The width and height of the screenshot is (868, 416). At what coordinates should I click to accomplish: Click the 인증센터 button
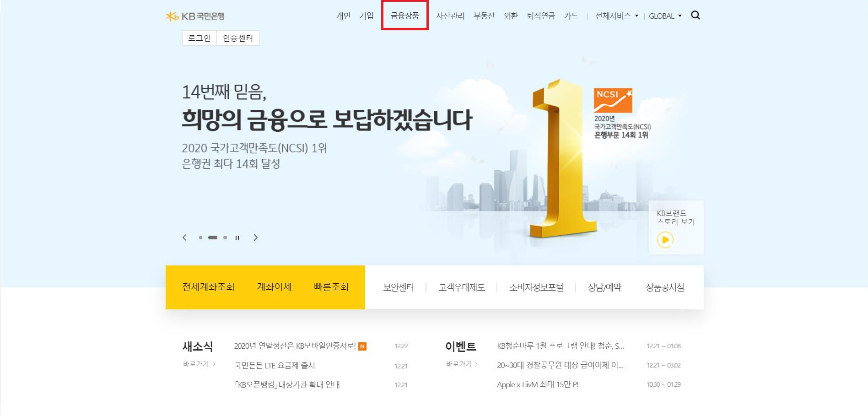point(238,38)
